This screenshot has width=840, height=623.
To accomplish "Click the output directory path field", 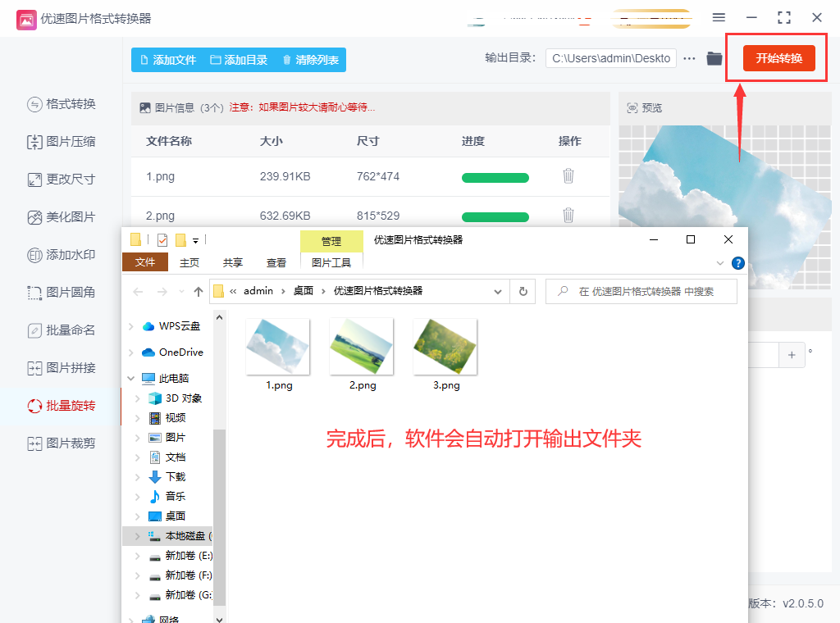I will (610, 58).
